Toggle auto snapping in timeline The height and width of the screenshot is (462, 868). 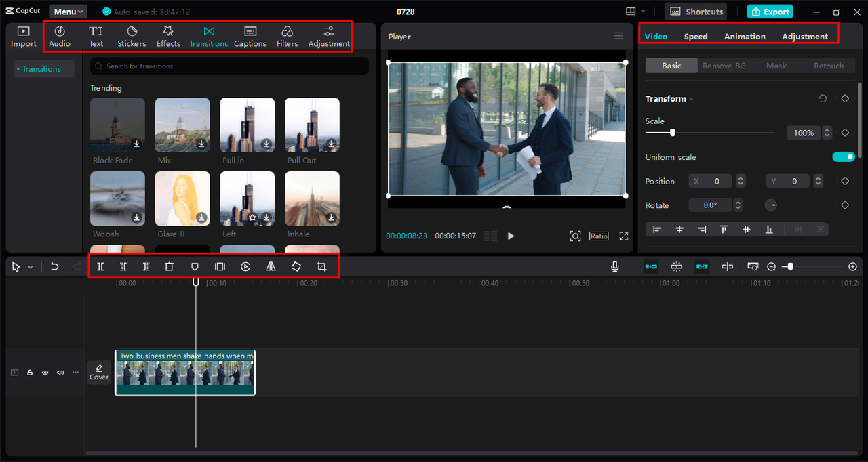676,267
